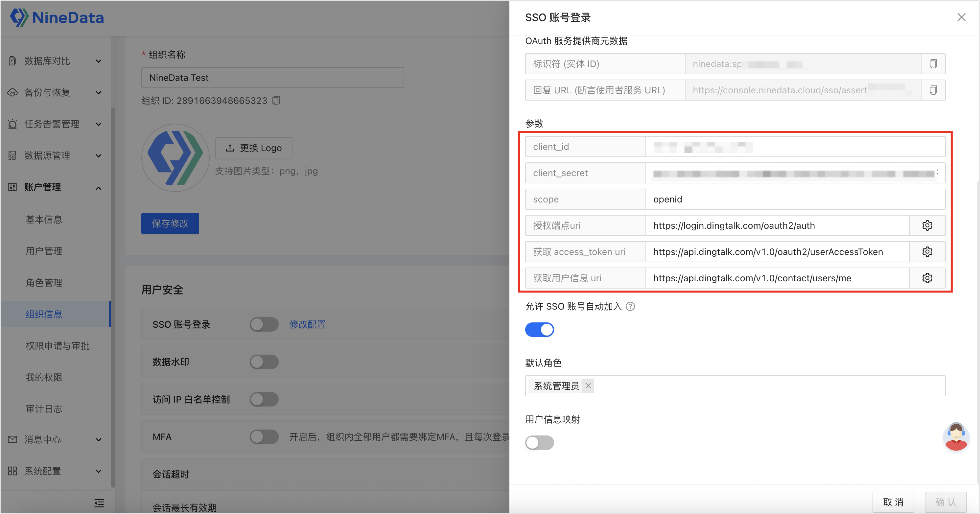Collapse the sidebar menu icon
The image size is (980, 514).
tap(99, 503)
